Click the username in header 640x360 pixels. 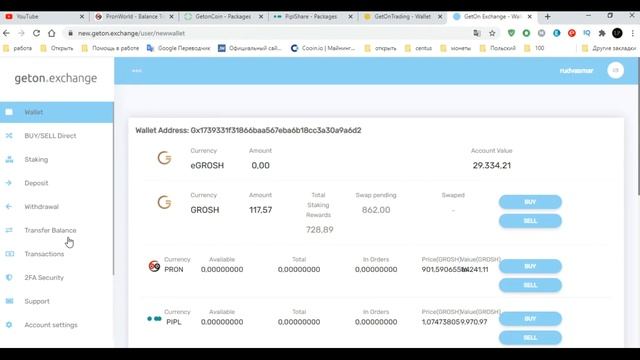point(576,71)
